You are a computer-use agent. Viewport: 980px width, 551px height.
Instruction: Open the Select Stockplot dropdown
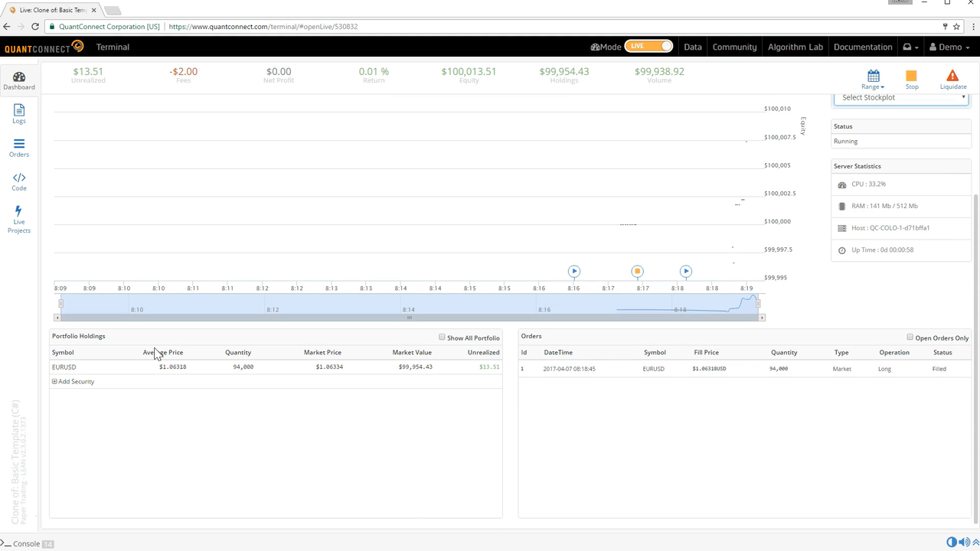[901, 98]
